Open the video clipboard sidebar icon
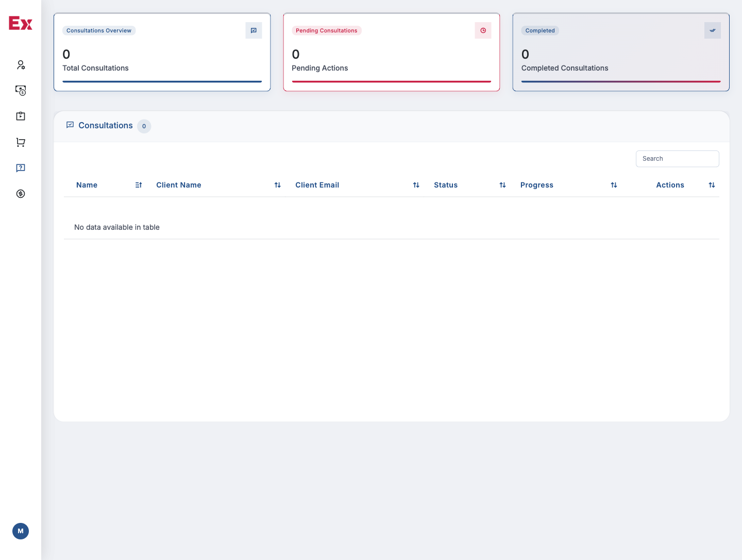 [x=21, y=116]
